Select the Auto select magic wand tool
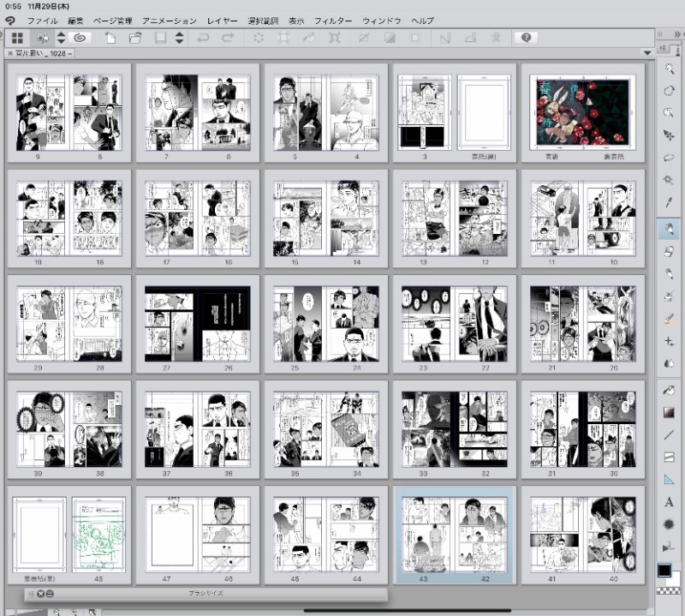 pos(669,180)
